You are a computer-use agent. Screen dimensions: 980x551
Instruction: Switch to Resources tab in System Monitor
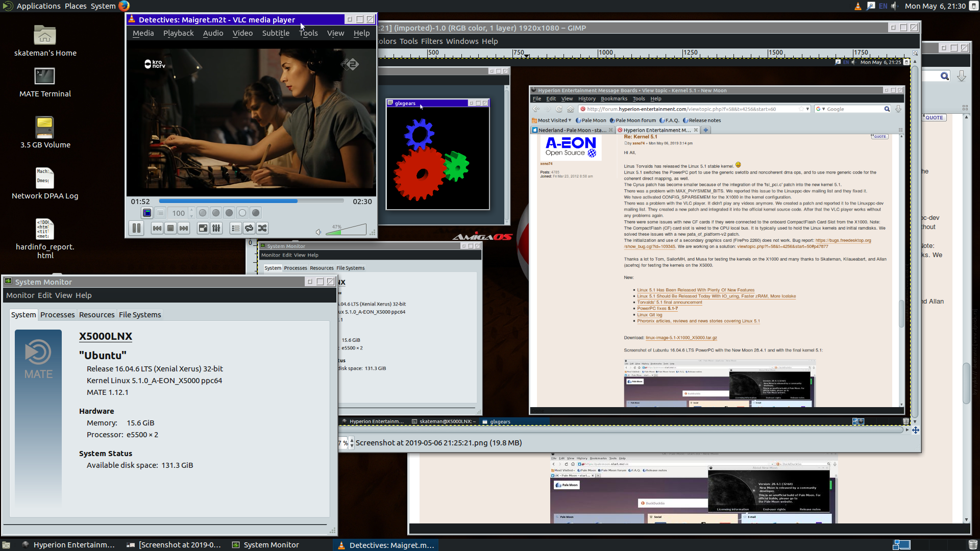[96, 315]
